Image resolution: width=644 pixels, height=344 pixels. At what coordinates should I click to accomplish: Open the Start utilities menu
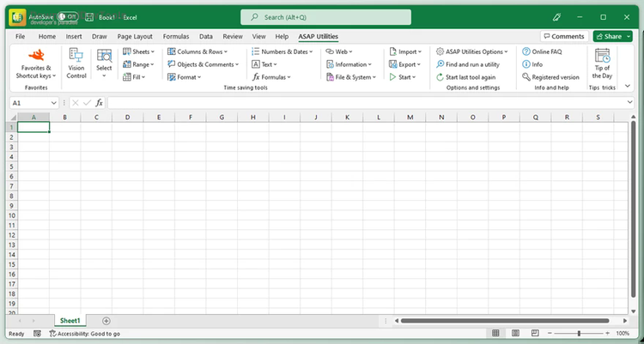[403, 77]
